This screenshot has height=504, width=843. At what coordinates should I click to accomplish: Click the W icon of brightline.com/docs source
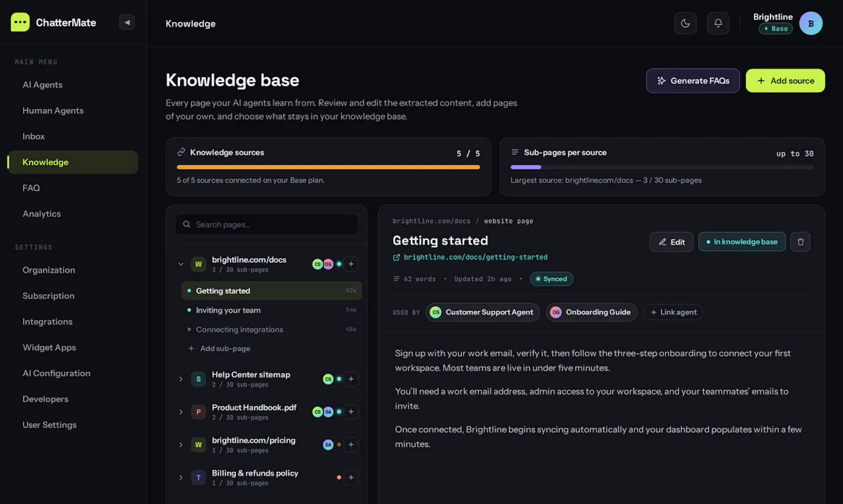[x=199, y=264]
